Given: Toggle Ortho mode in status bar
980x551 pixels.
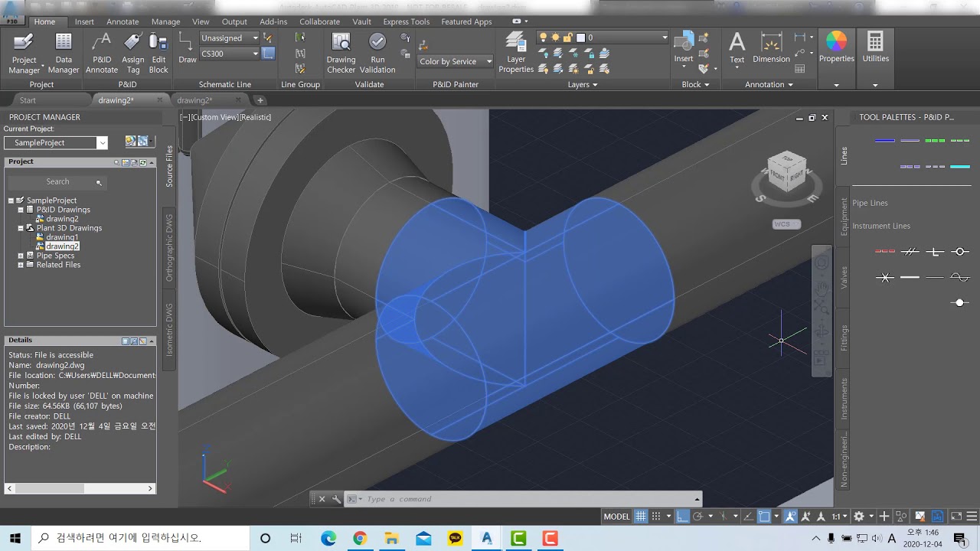Looking at the screenshot, I should click(x=682, y=517).
